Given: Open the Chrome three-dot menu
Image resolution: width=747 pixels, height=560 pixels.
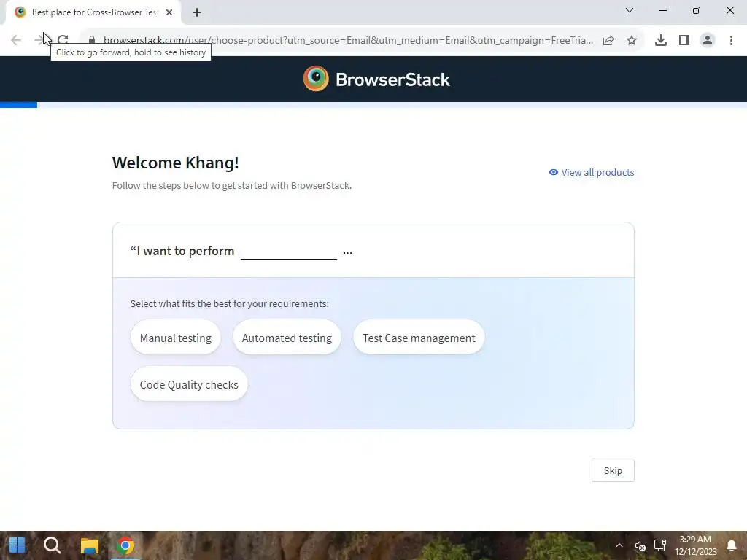Looking at the screenshot, I should 731,41.
